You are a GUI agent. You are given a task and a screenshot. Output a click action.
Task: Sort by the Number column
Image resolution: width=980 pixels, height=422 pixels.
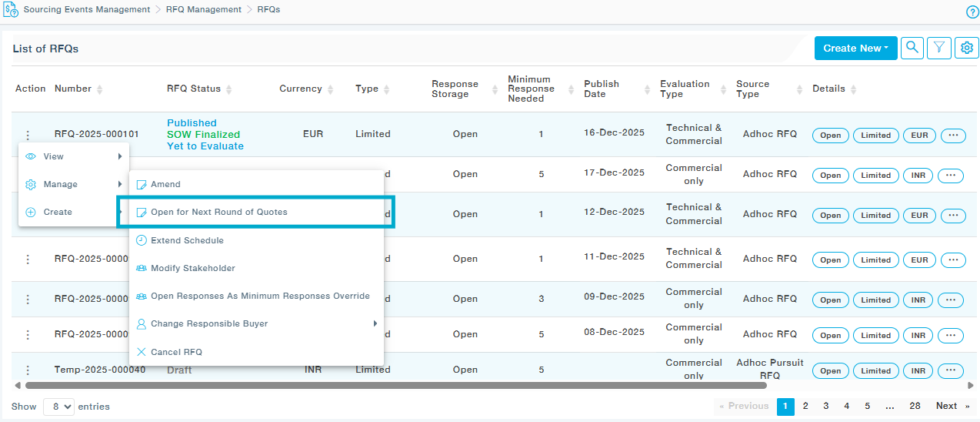point(100,89)
